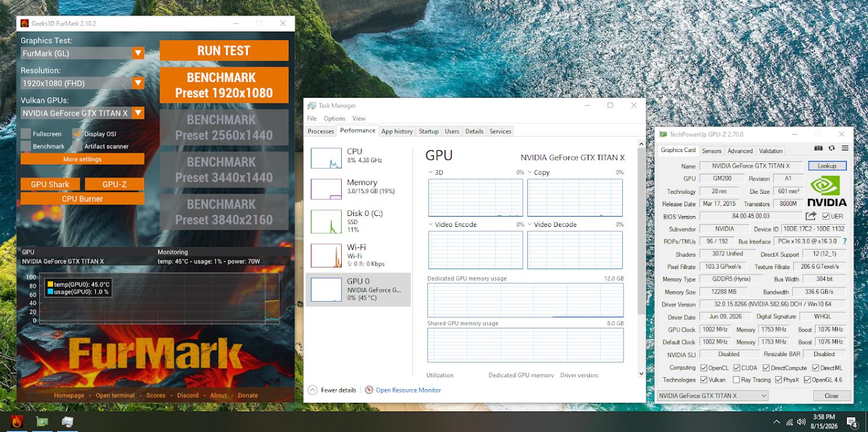
Task: Toggle the CUDA checkbox in GPU-Z
Action: (x=737, y=368)
